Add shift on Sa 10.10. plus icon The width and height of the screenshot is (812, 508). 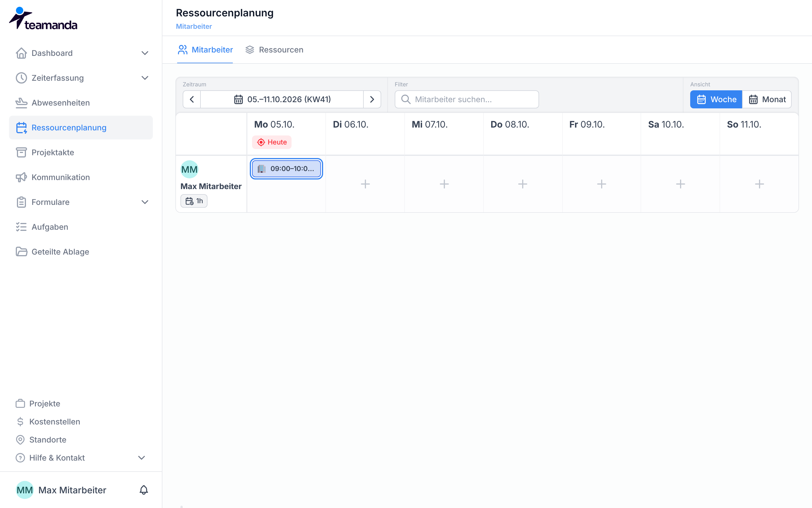click(680, 184)
